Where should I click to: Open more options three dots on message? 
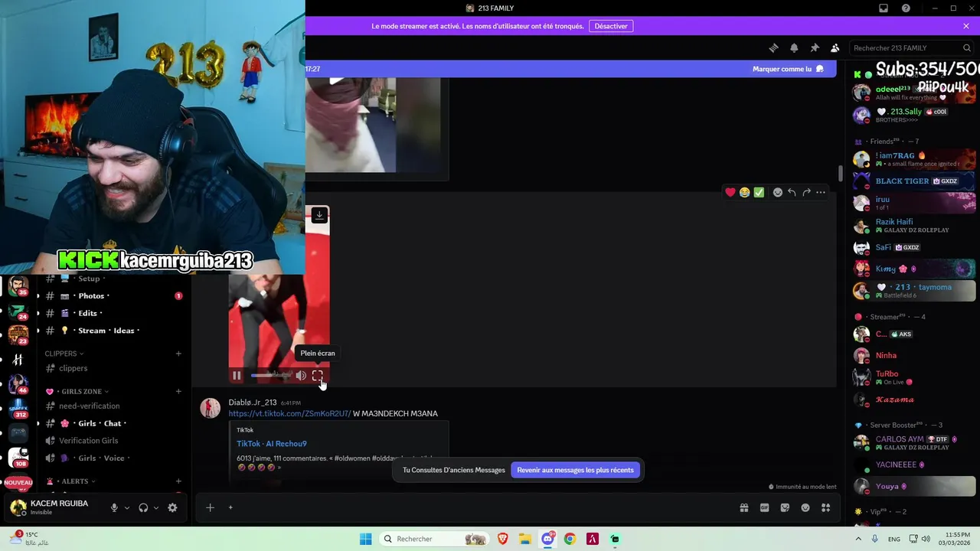point(821,192)
